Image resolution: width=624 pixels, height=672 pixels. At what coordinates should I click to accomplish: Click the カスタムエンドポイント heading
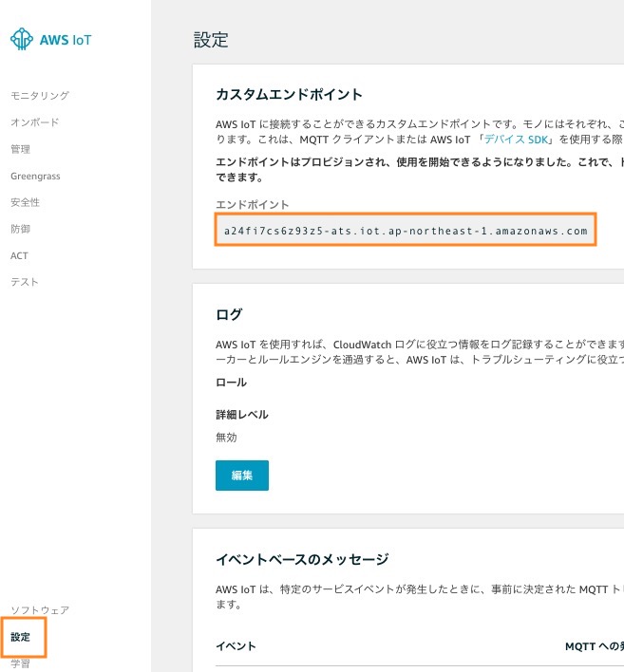point(289,95)
